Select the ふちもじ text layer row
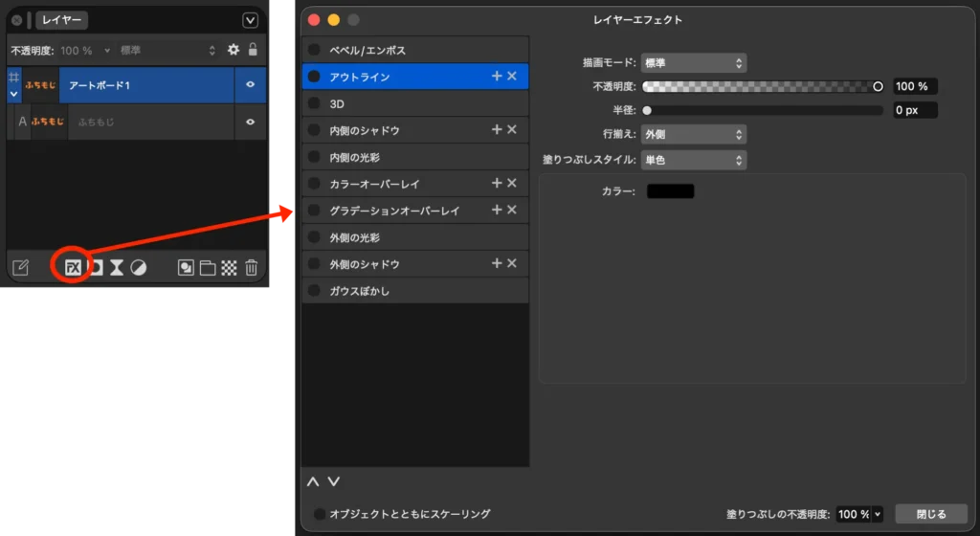 click(x=136, y=122)
